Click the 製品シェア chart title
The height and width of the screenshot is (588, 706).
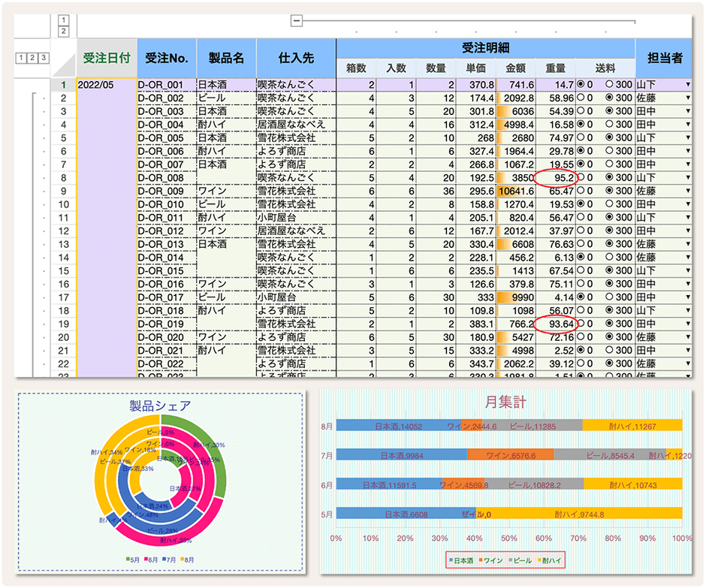[x=160, y=406]
